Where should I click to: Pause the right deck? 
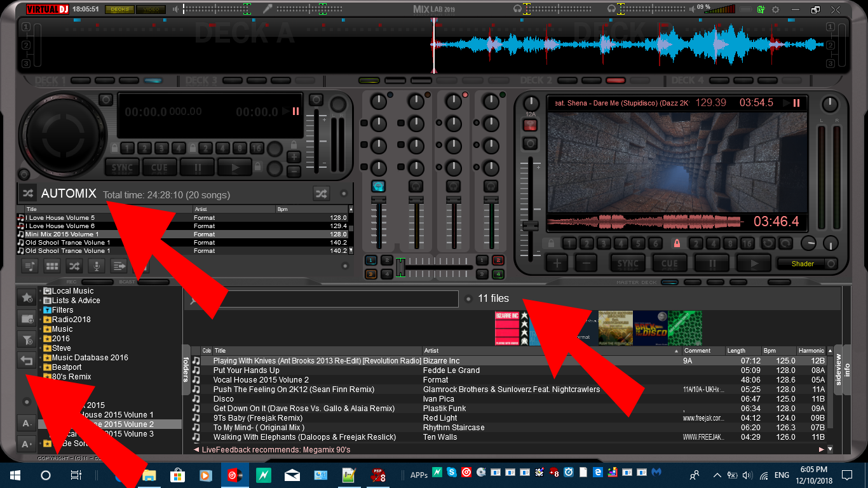(712, 263)
